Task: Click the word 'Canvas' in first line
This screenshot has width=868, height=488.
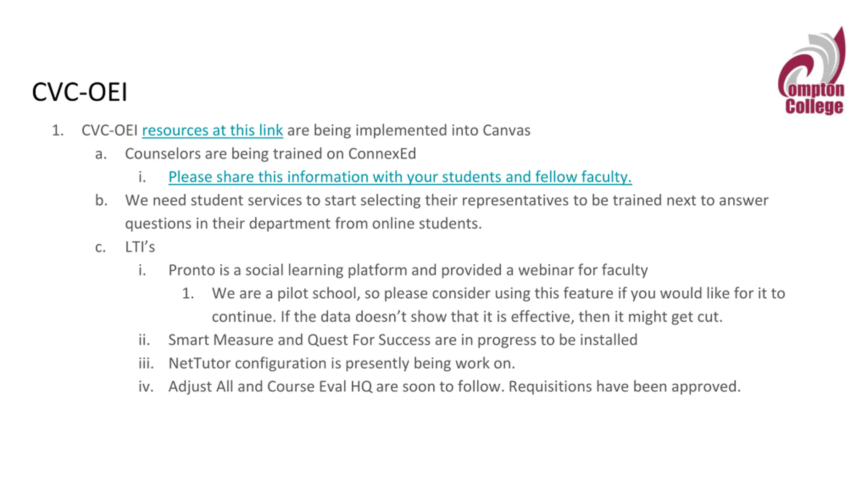Action: coord(507,130)
